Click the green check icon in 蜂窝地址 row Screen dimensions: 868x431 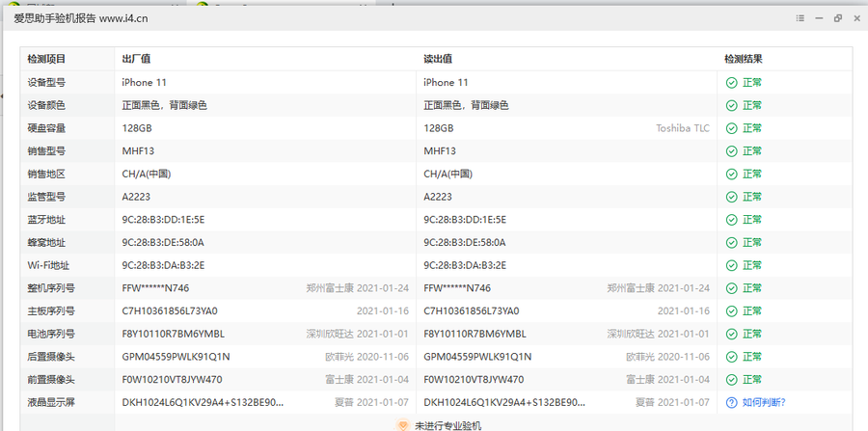point(732,242)
